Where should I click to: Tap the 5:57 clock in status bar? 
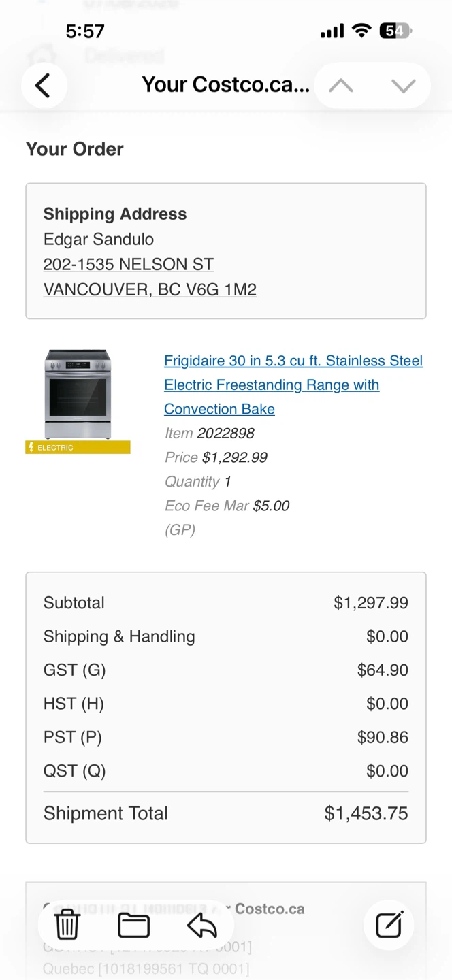coord(85,31)
